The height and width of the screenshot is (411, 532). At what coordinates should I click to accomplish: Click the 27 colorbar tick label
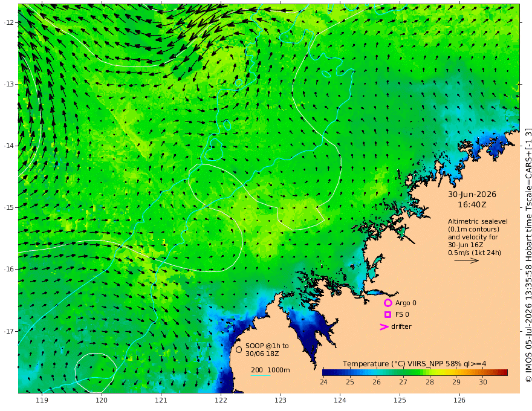pyautogui.click(x=403, y=382)
